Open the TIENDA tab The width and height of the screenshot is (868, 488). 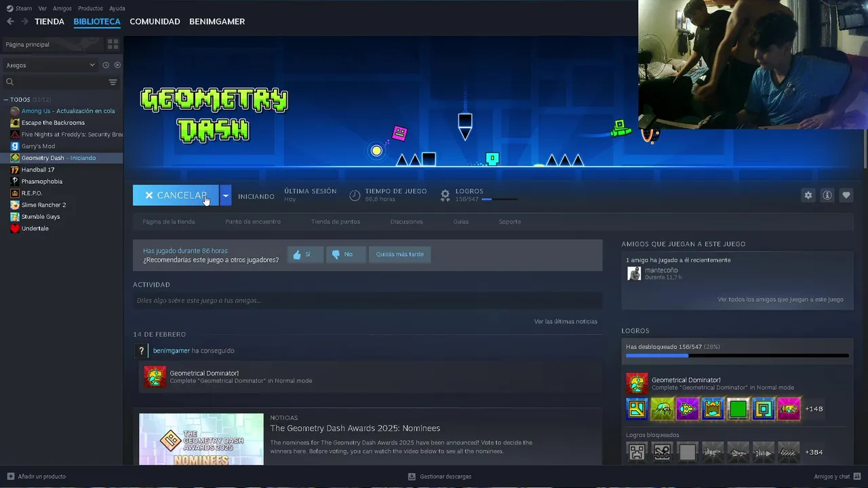50,22
